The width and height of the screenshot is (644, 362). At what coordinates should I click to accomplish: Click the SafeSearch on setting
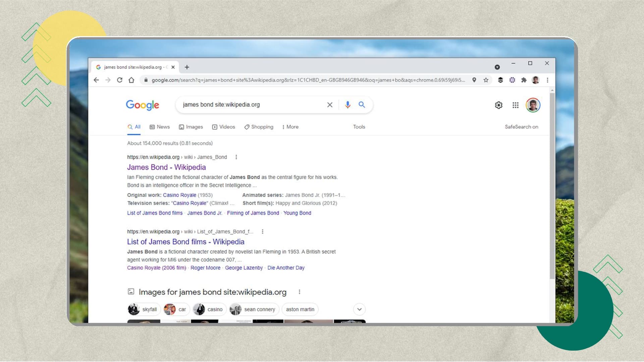tap(521, 127)
